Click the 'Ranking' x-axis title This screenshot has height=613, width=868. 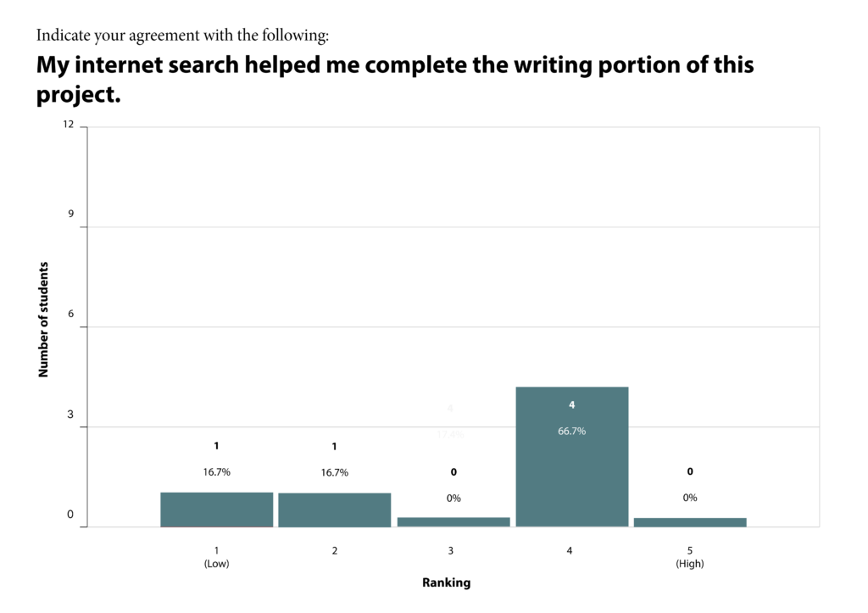point(446,582)
